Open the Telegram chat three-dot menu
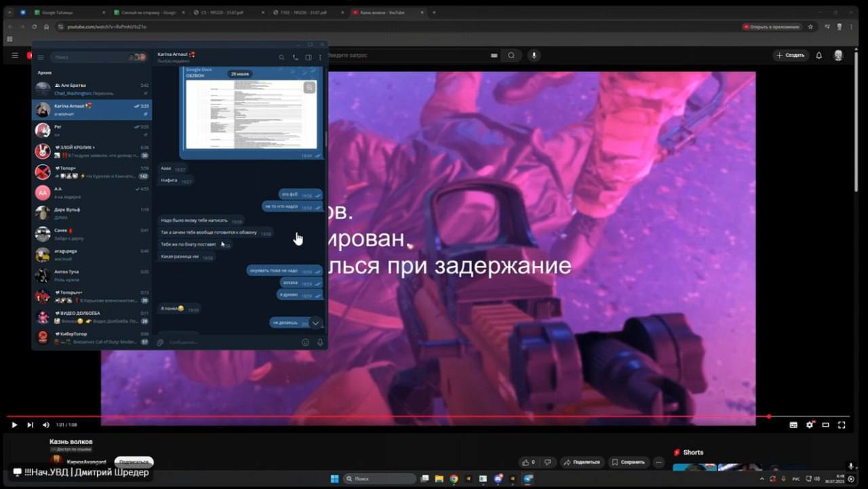Image resolution: width=868 pixels, height=489 pixels. point(320,58)
